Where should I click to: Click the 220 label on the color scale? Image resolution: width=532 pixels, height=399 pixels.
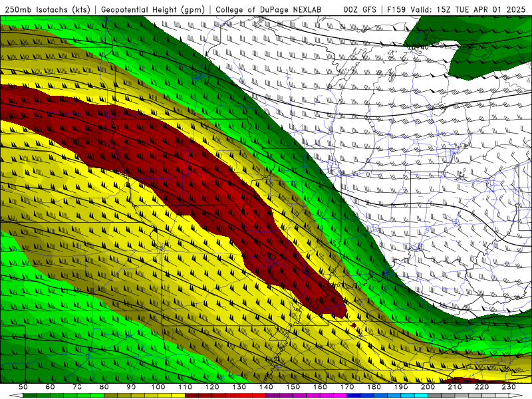click(481, 387)
